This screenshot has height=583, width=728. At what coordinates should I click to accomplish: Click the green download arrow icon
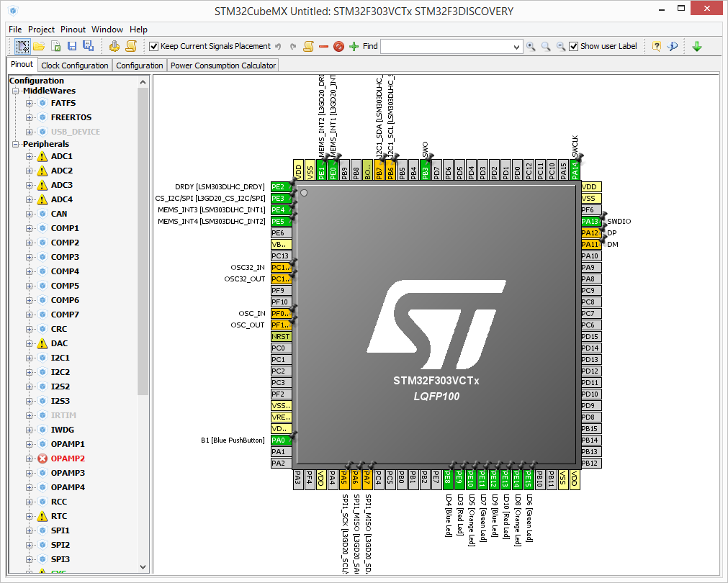696,46
